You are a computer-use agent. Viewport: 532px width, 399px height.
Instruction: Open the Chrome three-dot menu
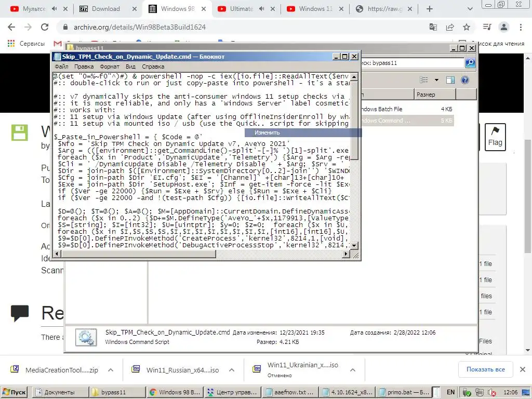click(x=521, y=27)
